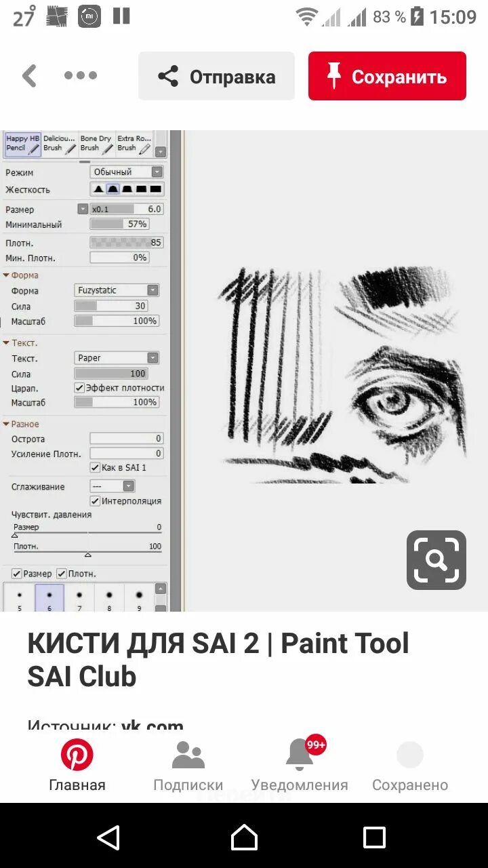Open the Сглаживание smoothing dropdown
The height and width of the screenshot is (868, 488).
(113, 486)
